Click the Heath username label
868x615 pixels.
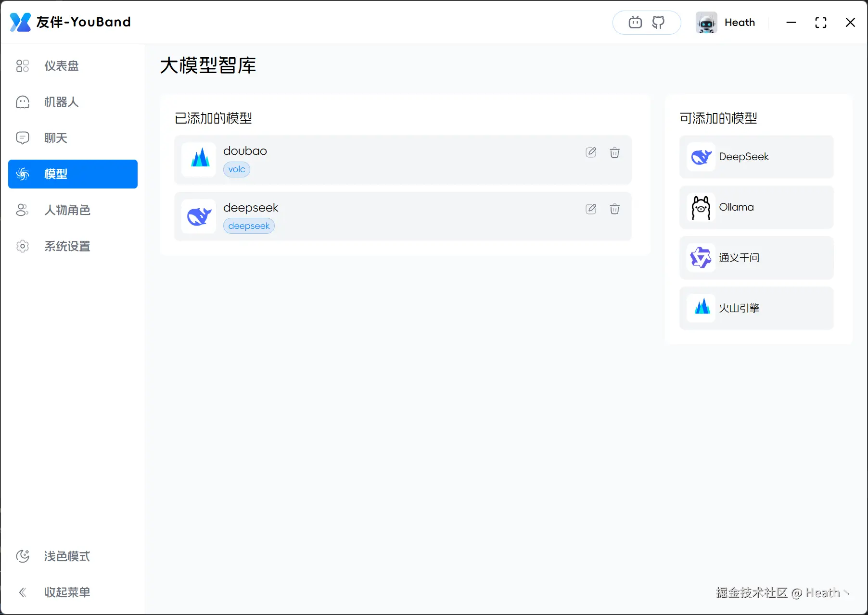[x=740, y=23]
